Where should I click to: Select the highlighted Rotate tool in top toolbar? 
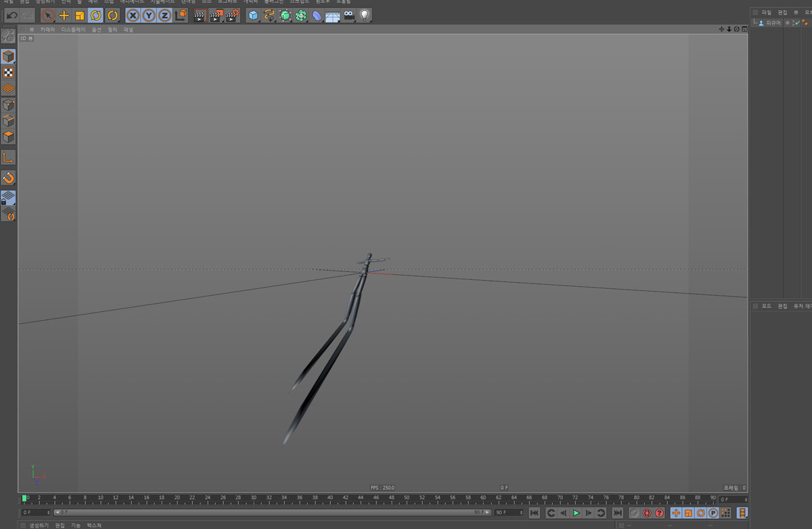click(x=95, y=15)
